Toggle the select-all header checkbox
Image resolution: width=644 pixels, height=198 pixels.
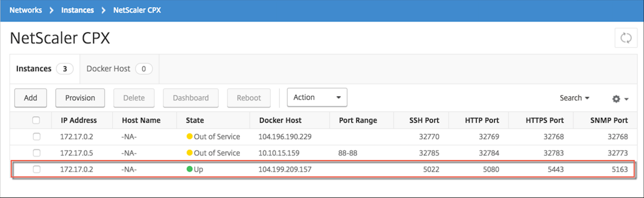36,120
